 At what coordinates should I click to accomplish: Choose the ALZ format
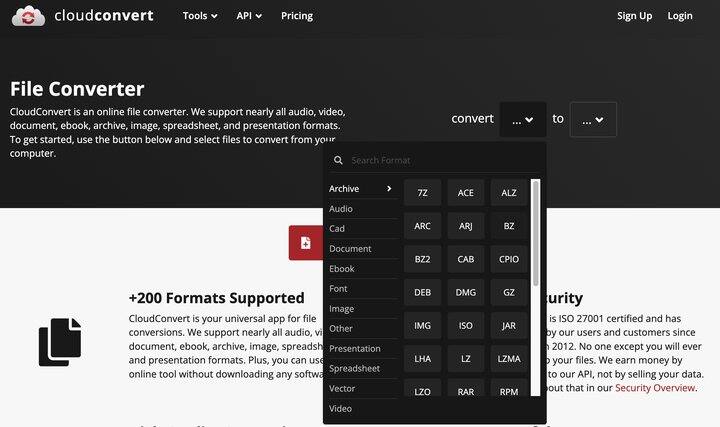pos(509,193)
